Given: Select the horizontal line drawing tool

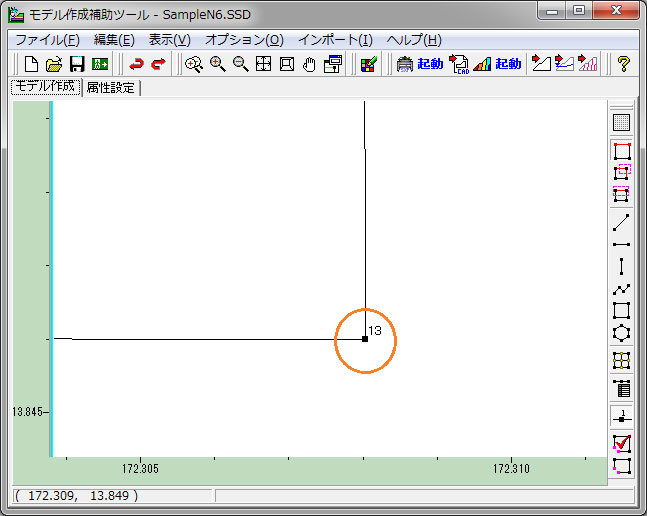Looking at the screenshot, I should point(621,245).
